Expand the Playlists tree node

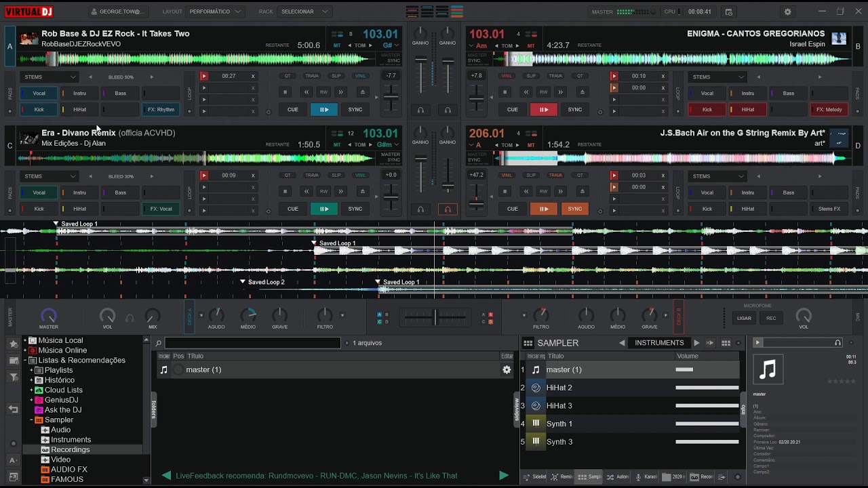tap(32, 370)
